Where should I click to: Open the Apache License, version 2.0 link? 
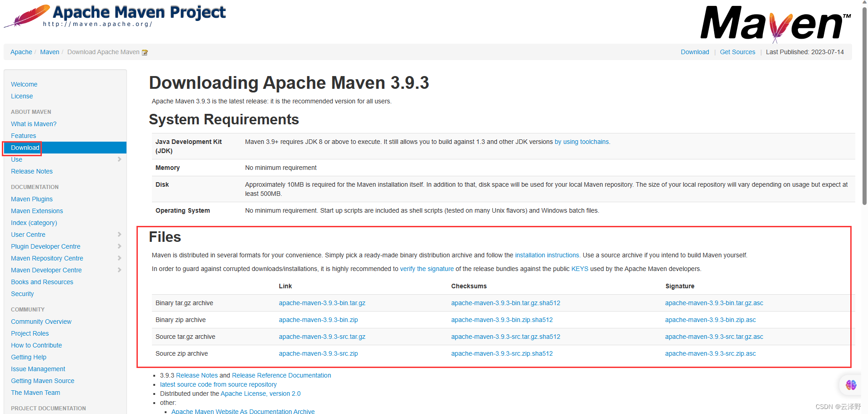point(260,394)
